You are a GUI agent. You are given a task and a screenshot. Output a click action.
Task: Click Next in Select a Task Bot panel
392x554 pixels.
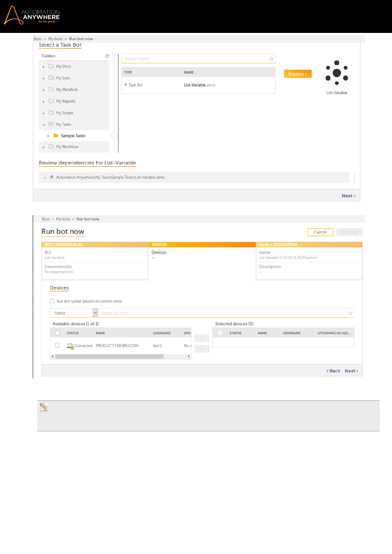click(349, 196)
